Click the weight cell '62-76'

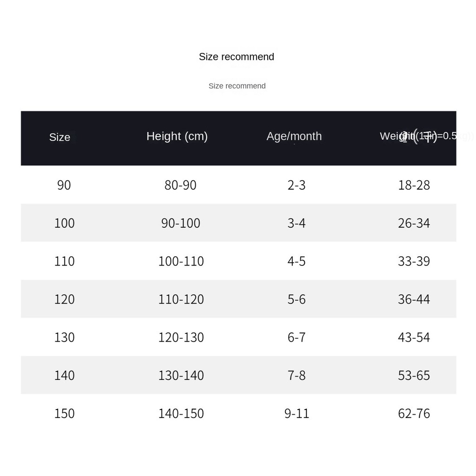pyautogui.click(x=414, y=413)
